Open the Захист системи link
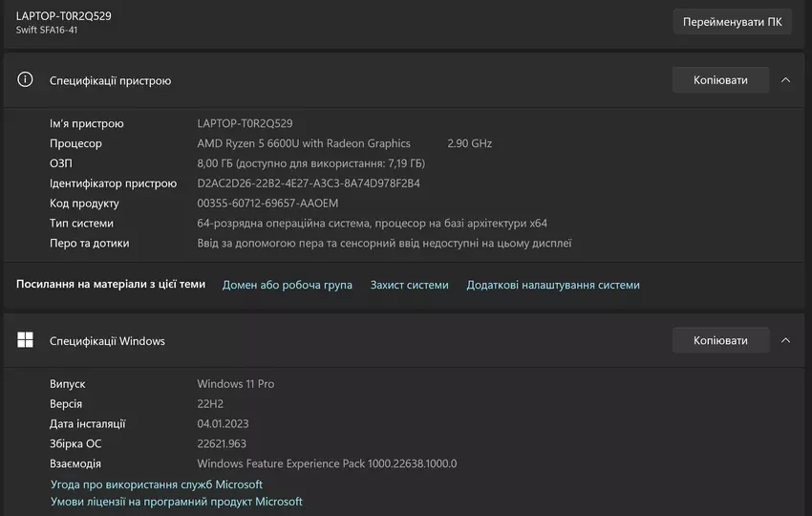 [x=409, y=285]
